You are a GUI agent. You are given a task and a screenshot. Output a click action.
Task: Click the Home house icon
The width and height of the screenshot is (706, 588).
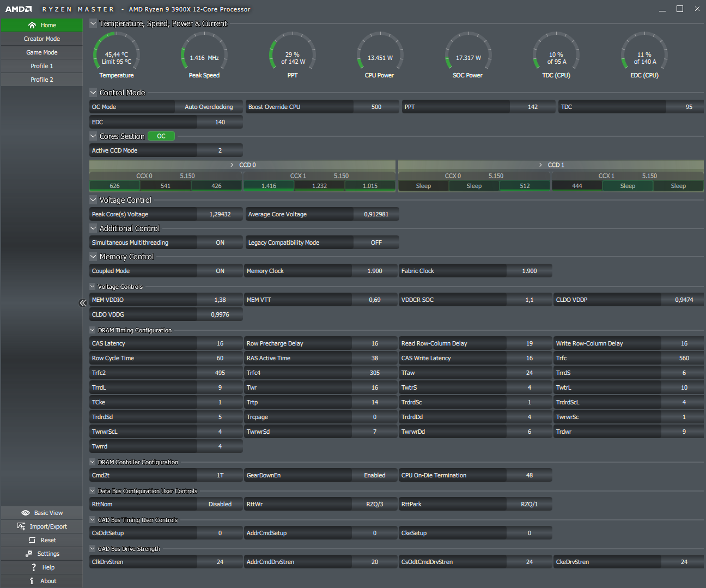point(32,25)
